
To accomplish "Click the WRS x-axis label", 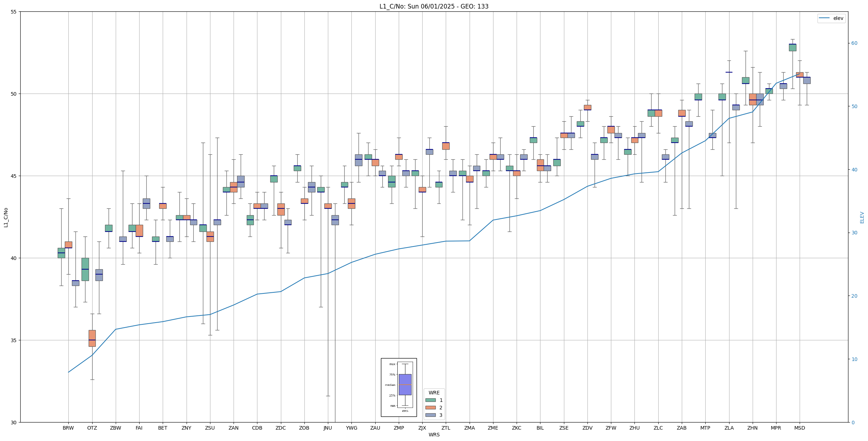I will pyautogui.click(x=434, y=435).
